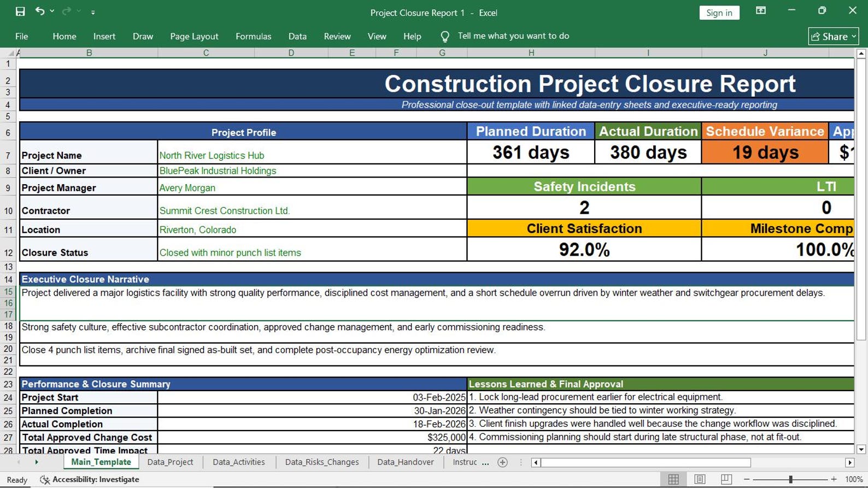Open the Undo history dropdown arrow

point(52,11)
